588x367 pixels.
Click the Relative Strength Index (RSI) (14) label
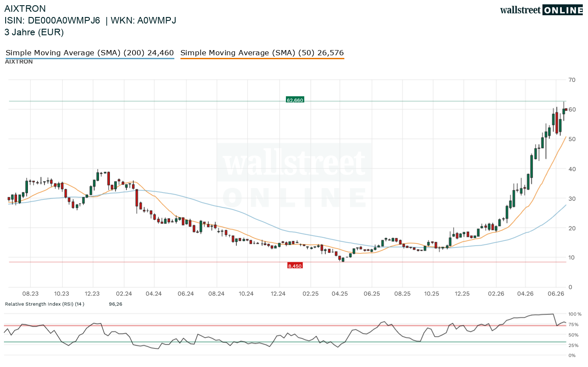44,304
